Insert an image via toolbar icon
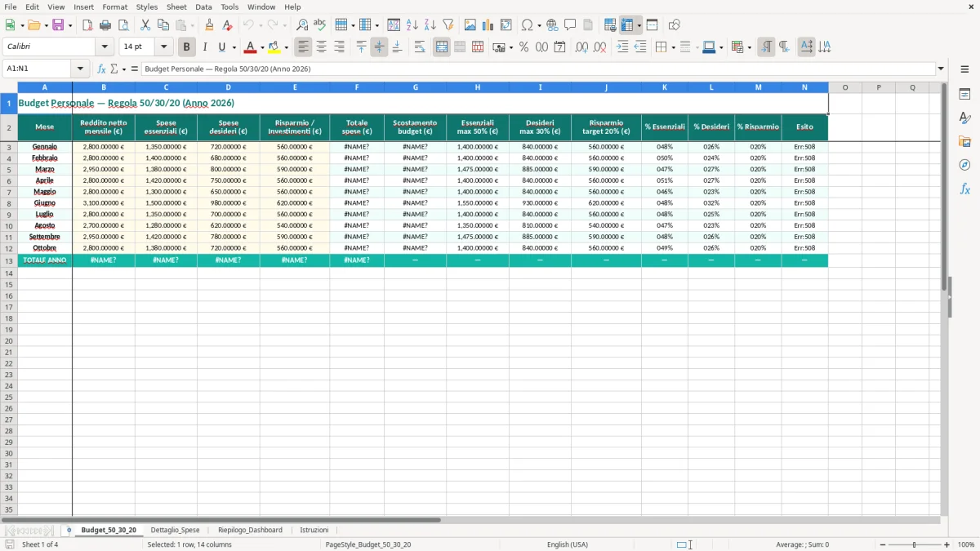Screen dimensions: 980x551 point(470,25)
